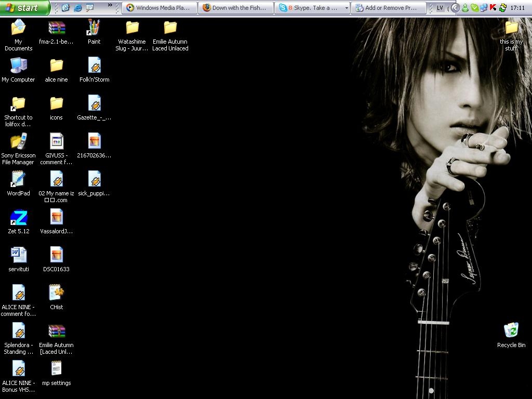
Task: Select the DSC01633 image file
Action: coord(56,260)
